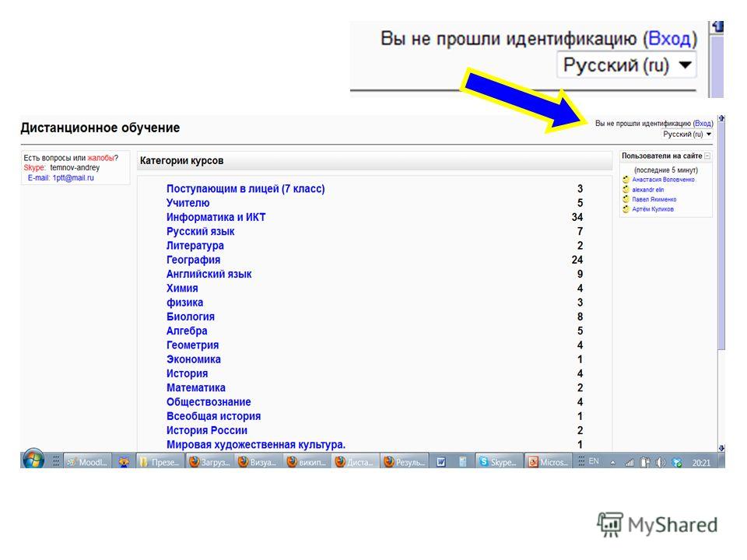Click the (последние 5 минут) text
This screenshot has width=747, height=560.
coord(666,170)
